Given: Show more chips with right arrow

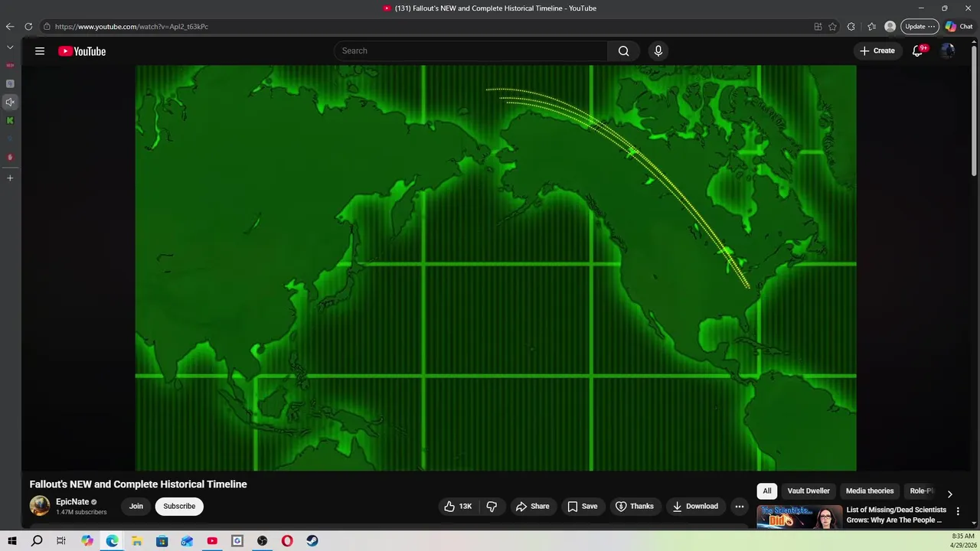Looking at the screenshot, I should 950,494.
